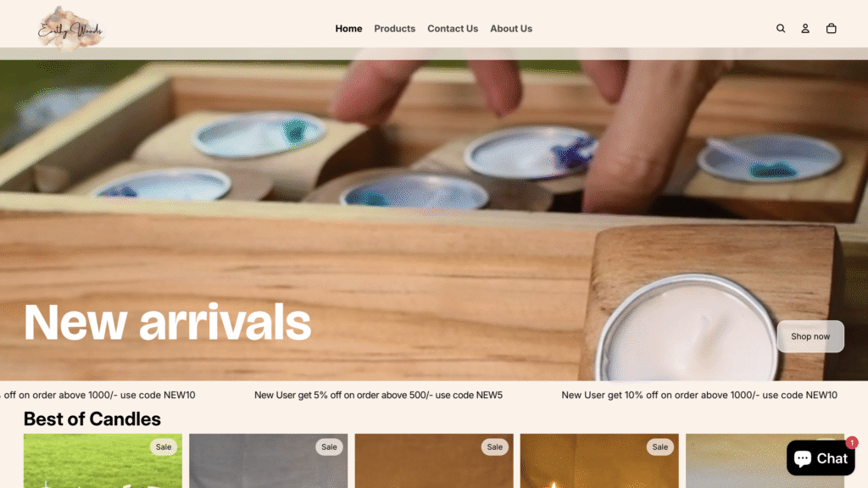Open the first candle product on grass
This screenshot has width=868, height=488.
pos(103,461)
